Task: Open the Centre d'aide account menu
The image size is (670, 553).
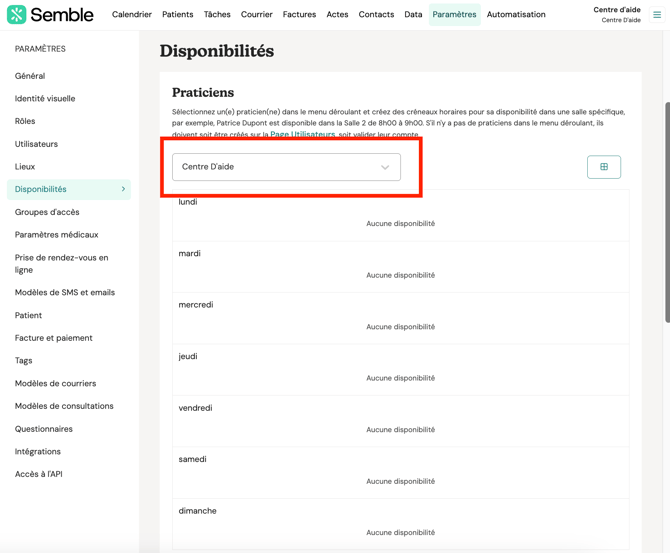Action: 617,14
